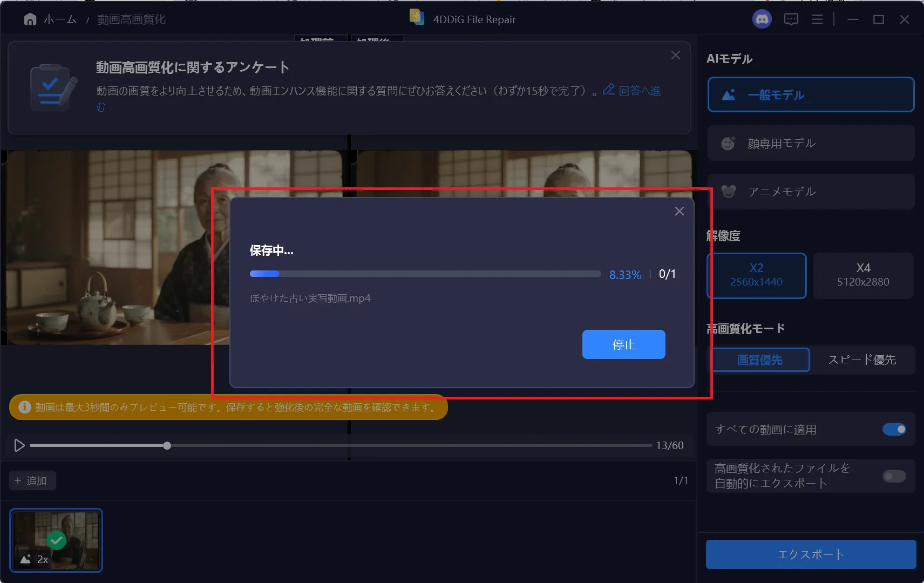Viewport: 924px width, 583px height.
Task: Click the 保存中... dialog heading
Action: pos(271,250)
